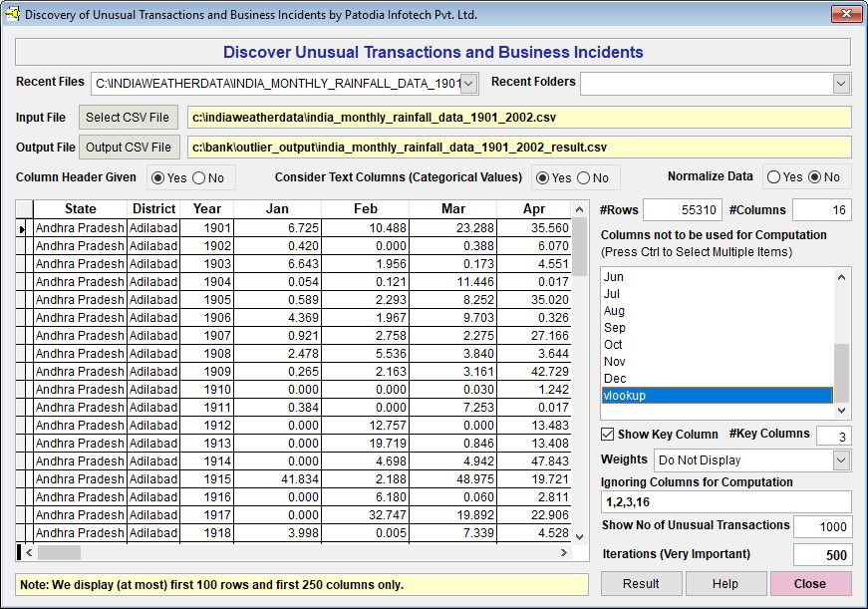Open the Weights dropdown
868x609 pixels.
pyautogui.click(x=841, y=460)
